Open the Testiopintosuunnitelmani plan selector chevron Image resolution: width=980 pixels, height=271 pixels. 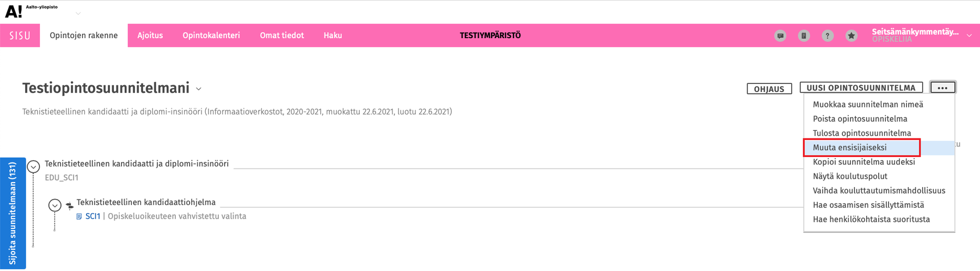point(199,89)
